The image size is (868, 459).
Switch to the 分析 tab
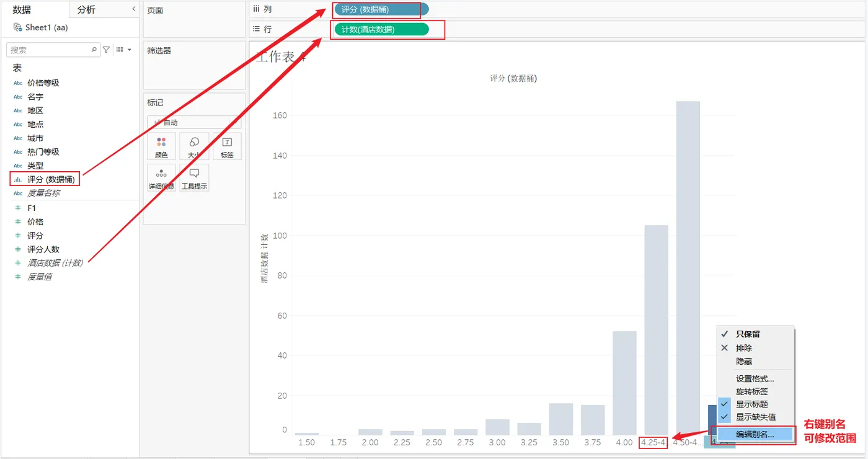[x=86, y=9]
